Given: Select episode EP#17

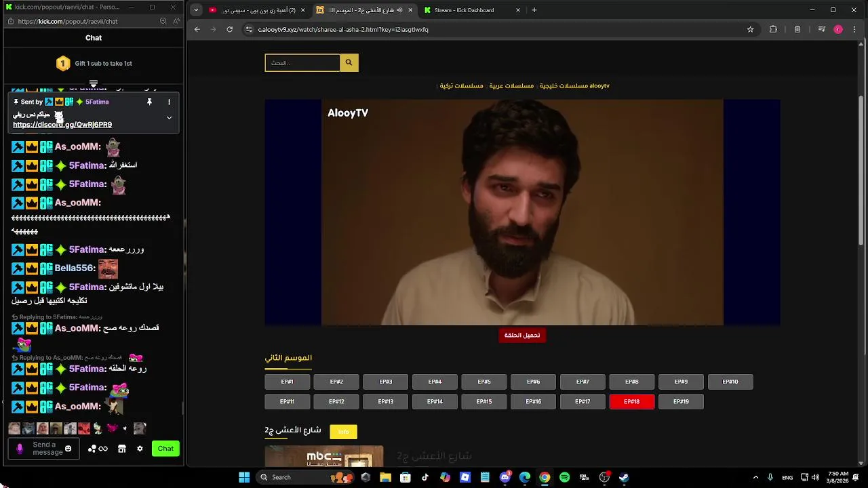Looking at the screenshot, I should pos(583,402).
